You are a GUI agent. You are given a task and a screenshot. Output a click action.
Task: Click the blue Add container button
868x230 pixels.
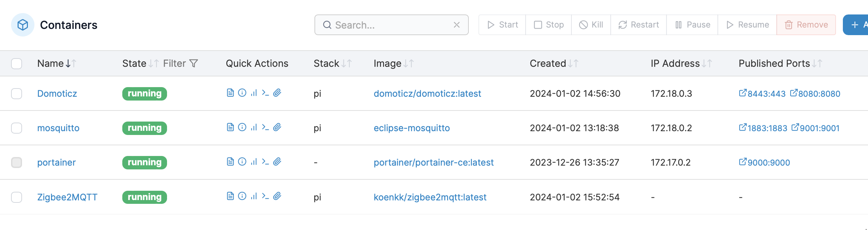[x=856, y=25]
